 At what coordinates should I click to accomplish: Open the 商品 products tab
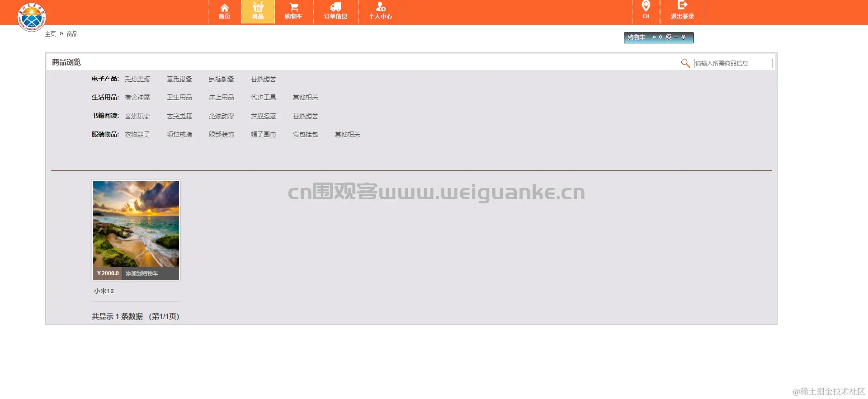(x=258, y=12)
